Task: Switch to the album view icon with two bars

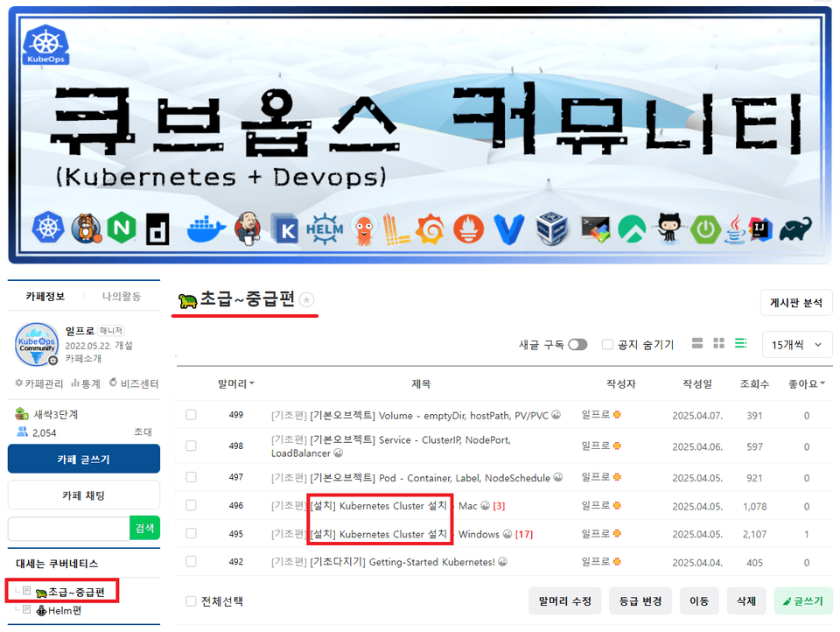Action: (697, 343)
